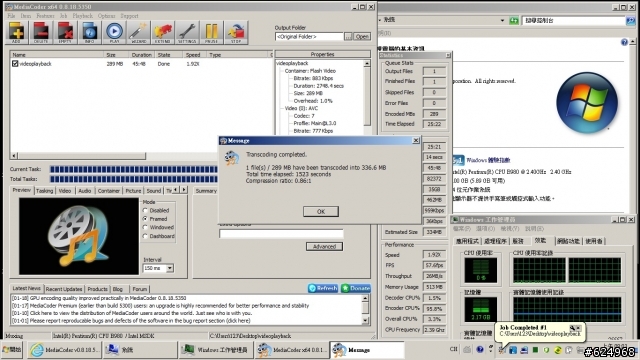Click the search magnifier icon in the System window

(630, 20)
